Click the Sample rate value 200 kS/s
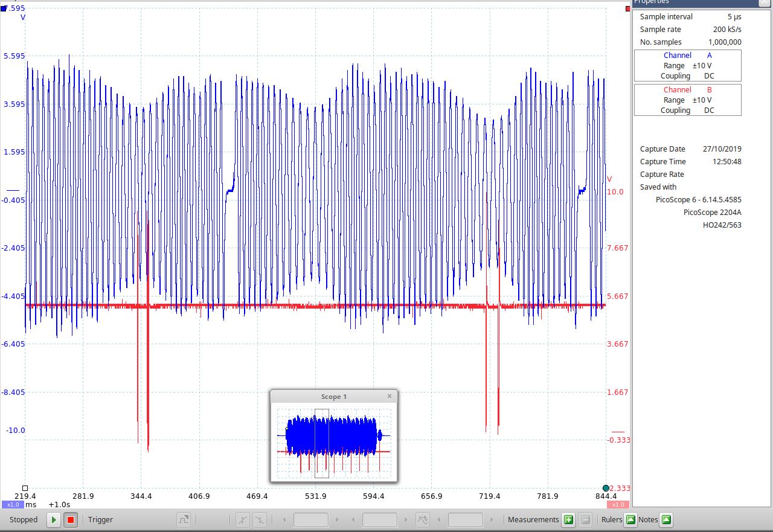 pyautogui.click(x=727, y=29)
